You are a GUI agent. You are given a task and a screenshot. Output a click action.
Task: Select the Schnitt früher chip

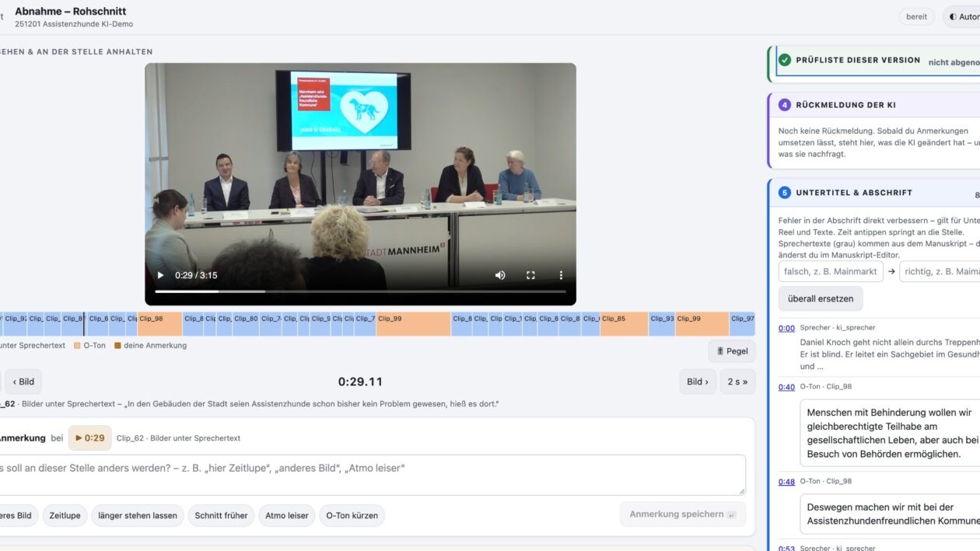[221, 515]
